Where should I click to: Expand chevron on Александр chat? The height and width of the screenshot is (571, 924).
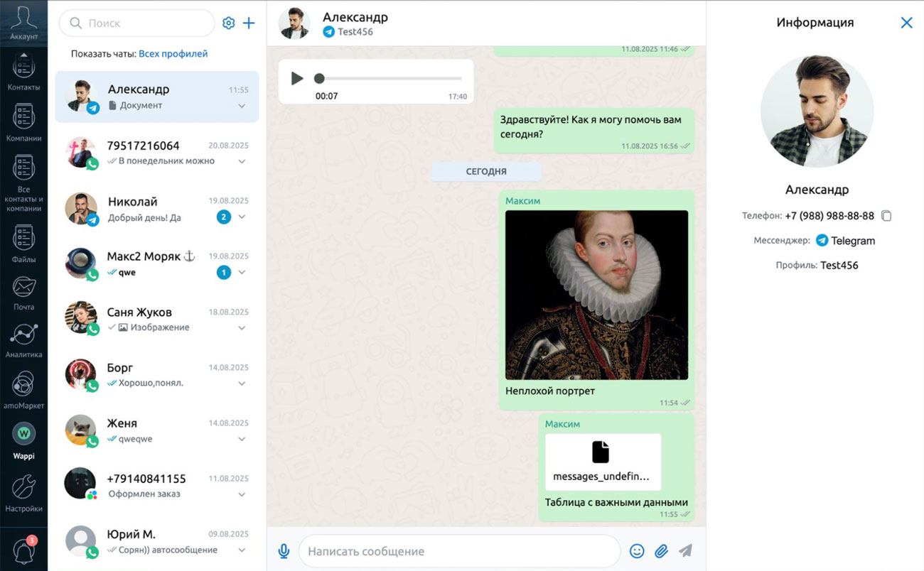tap(242, 107)
